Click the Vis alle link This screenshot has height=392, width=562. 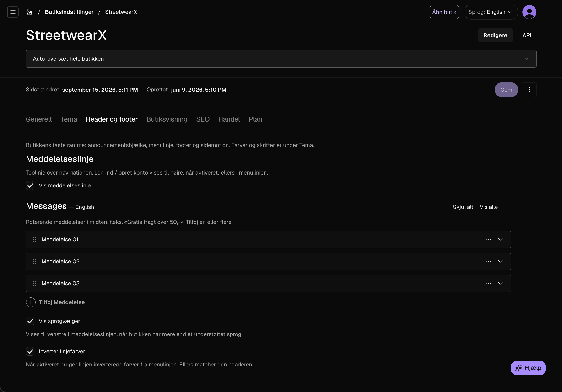489,207
